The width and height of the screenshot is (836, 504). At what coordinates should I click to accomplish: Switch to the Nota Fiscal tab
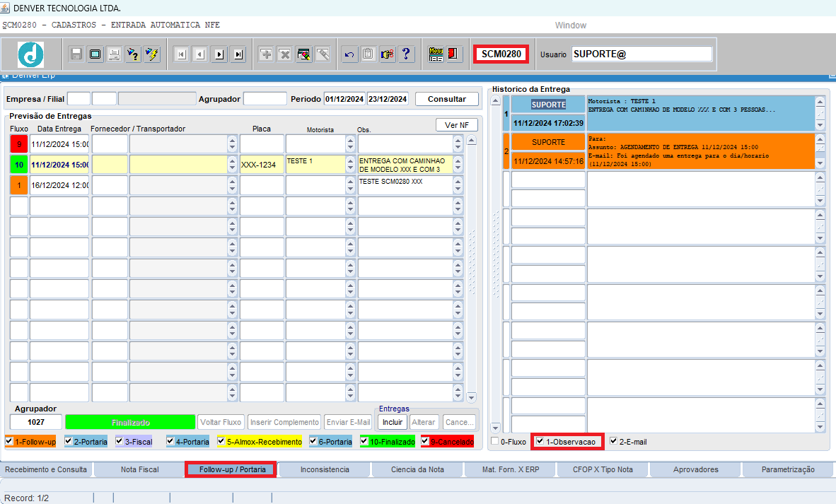pos(140,469)
